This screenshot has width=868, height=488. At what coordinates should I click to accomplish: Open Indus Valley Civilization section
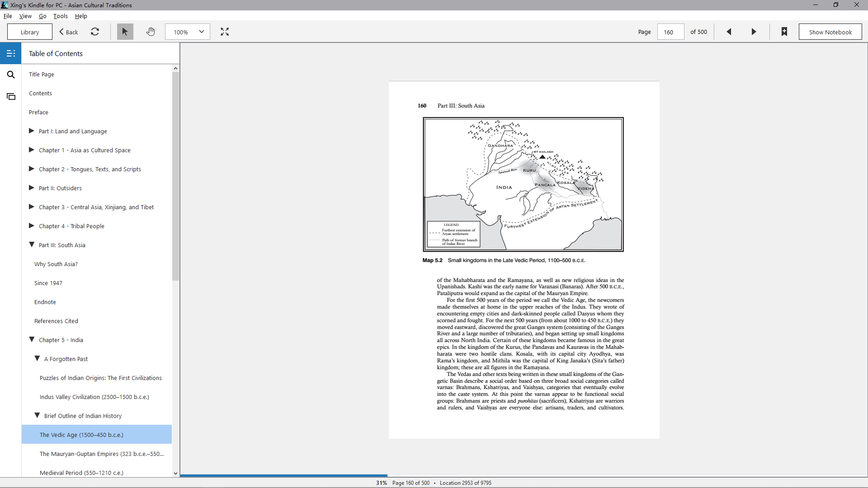(94, 397)
